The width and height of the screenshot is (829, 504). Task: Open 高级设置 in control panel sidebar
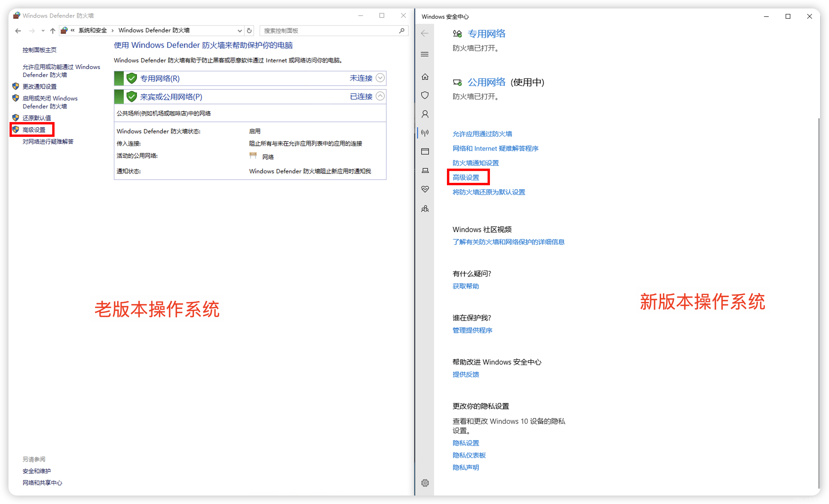(x=34, y=130)
